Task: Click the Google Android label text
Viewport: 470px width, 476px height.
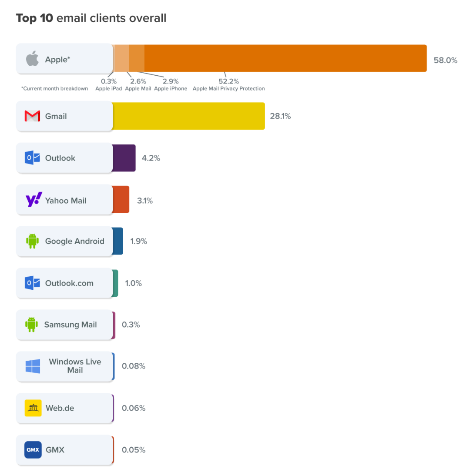Action: [74, 241]
